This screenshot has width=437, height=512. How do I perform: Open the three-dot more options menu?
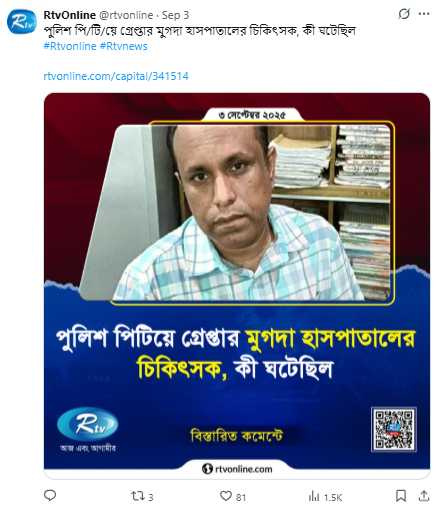pos(424,14)
